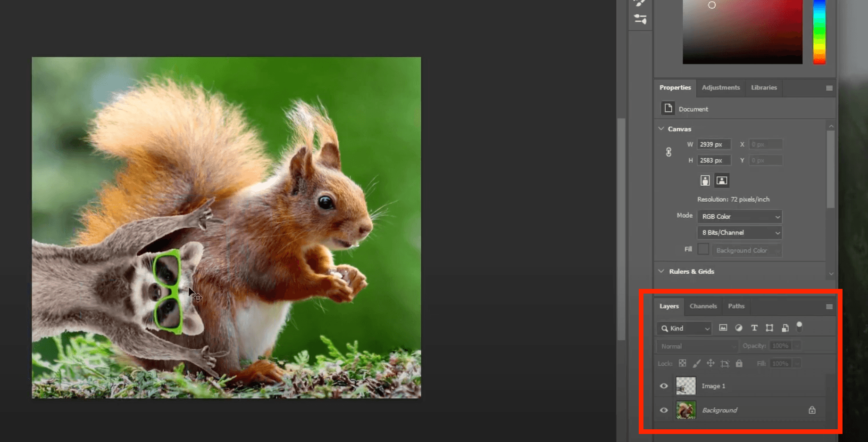The height and width of the screenshot is (442, 868).
Task: Filter layers by adjustment layer icon
Action: [739, 328]
